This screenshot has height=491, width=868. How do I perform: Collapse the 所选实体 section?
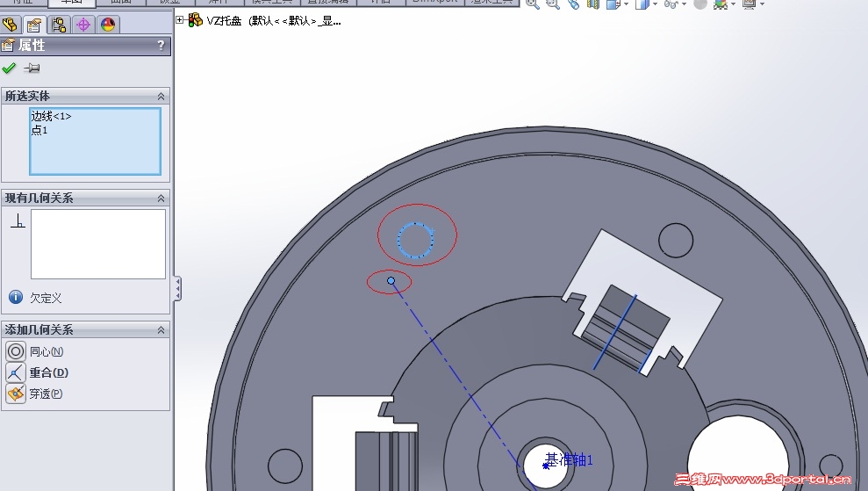click(x=161, y=97)
